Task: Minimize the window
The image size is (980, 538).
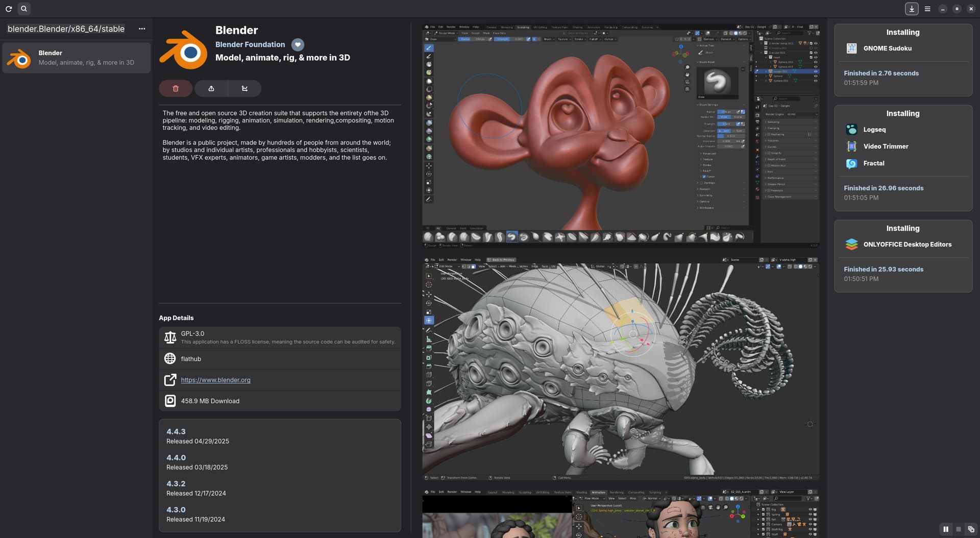Action: point(943,9)
